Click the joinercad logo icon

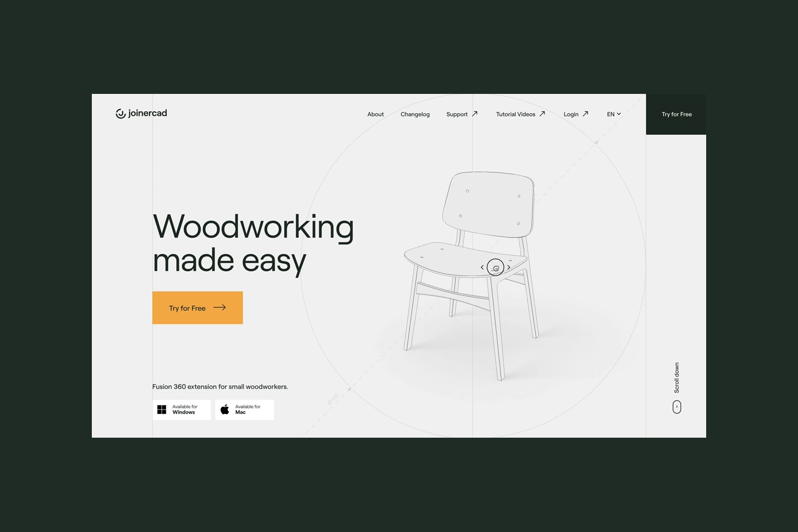click(121, 113)
